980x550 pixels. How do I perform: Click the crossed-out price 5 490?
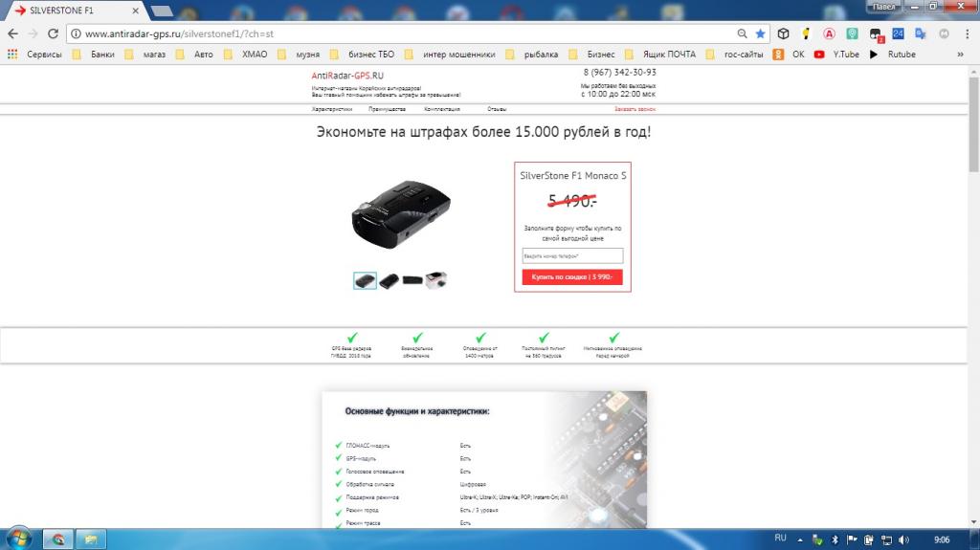(572, 201)
